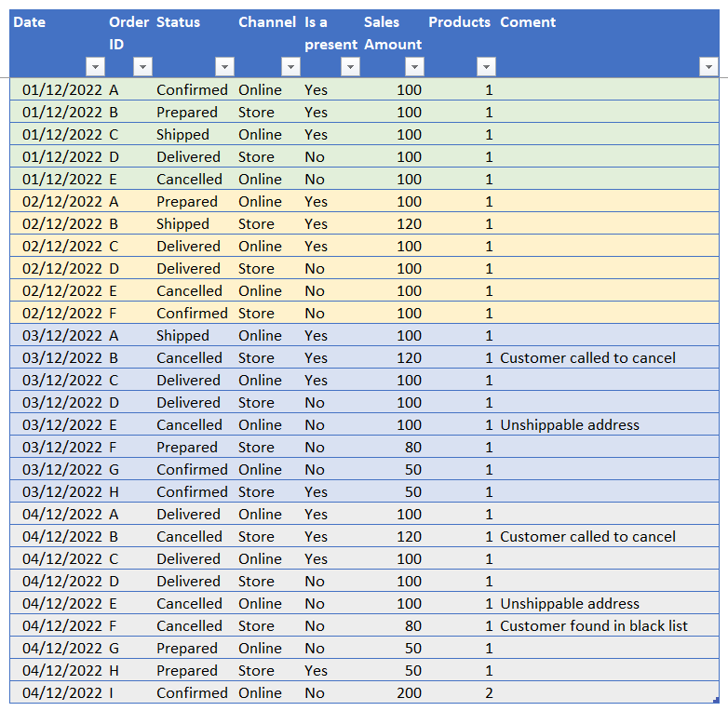This screenshot has width=728, height=711.
Task: Select the Products cell containing 2
Action: point(489,693)
